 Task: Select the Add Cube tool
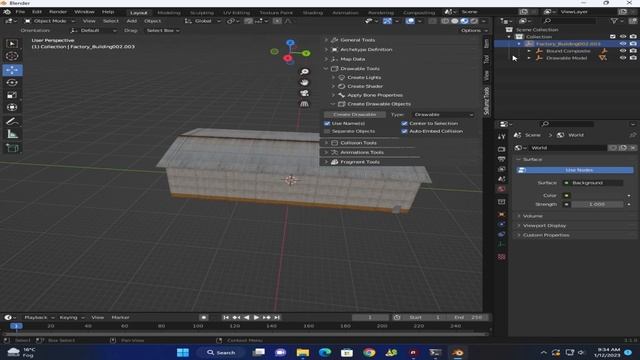tap(12, 148)
